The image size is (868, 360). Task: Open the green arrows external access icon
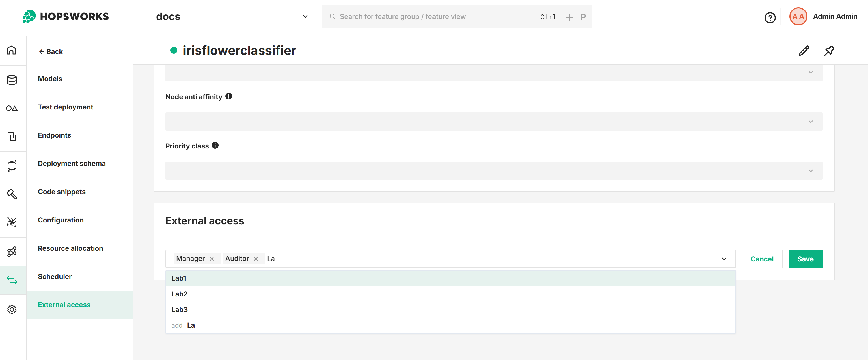pos(12,280)
